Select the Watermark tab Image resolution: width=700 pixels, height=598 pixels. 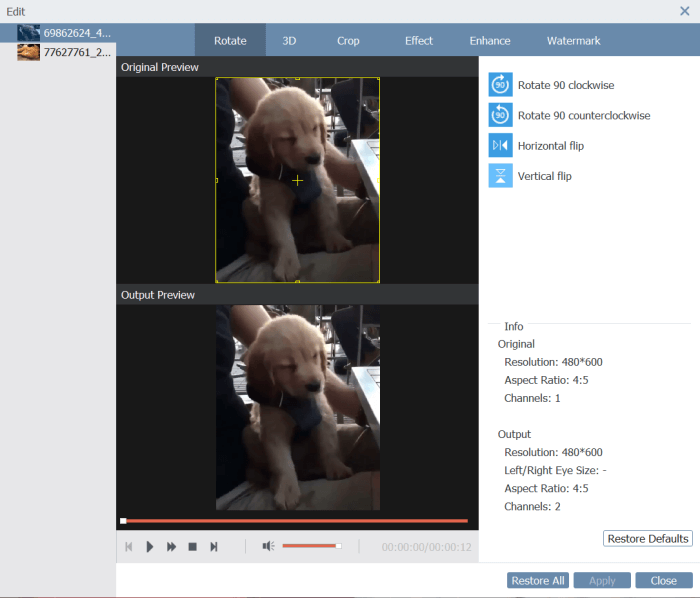pos(574,41)
